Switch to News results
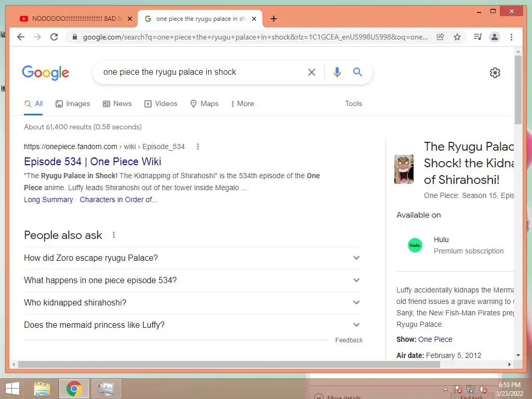 pyautogui.click(x=117, y=104)
